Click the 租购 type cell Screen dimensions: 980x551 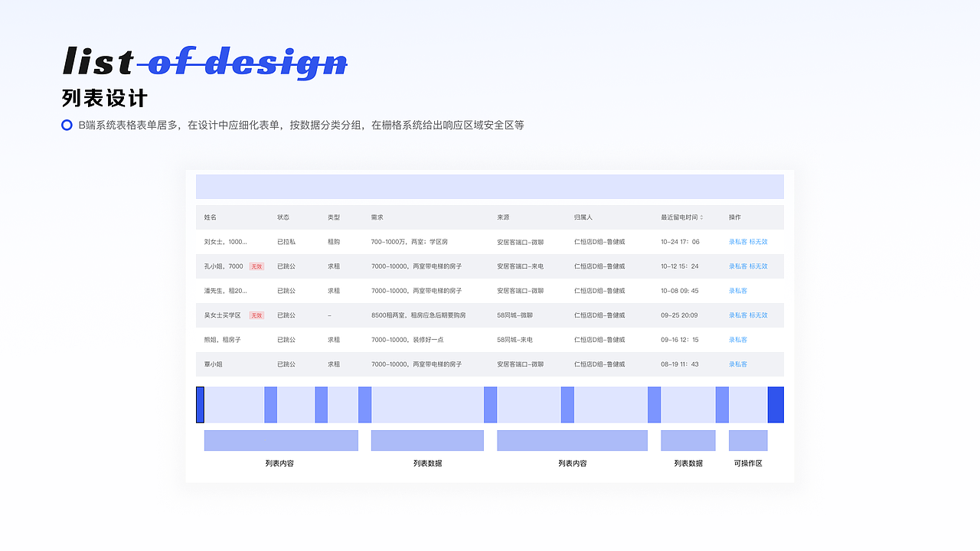point(334,242)
